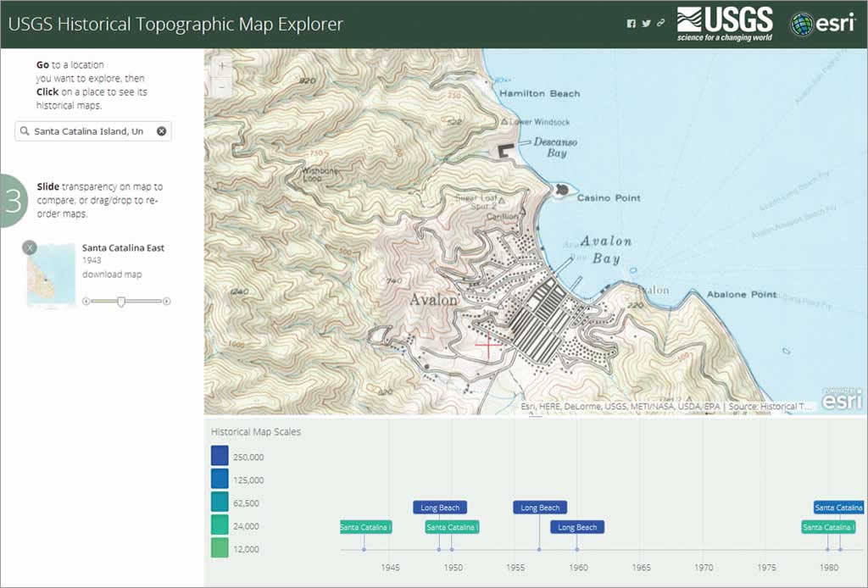Image resolution: width=868 pixels, height=588 pixels.
Task: Click the download map link
Action: click(112, 275)
